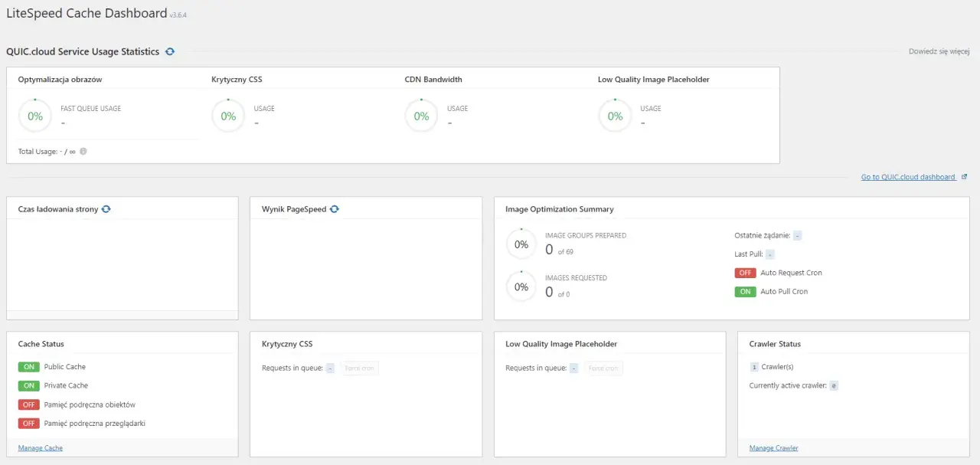Click the FAST QUEUE USAGE label
Viewport: 980px width, 465px height.
click(x=91, y=109)
